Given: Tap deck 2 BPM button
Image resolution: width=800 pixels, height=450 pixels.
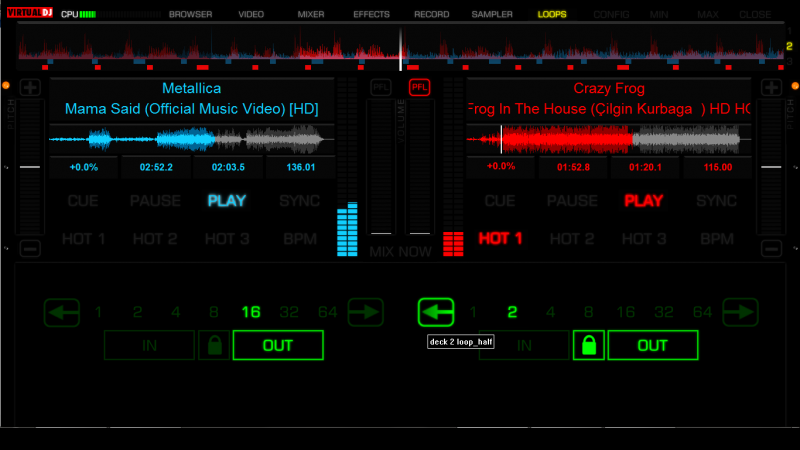Looking at the screenshot, I should coord(717,239).
